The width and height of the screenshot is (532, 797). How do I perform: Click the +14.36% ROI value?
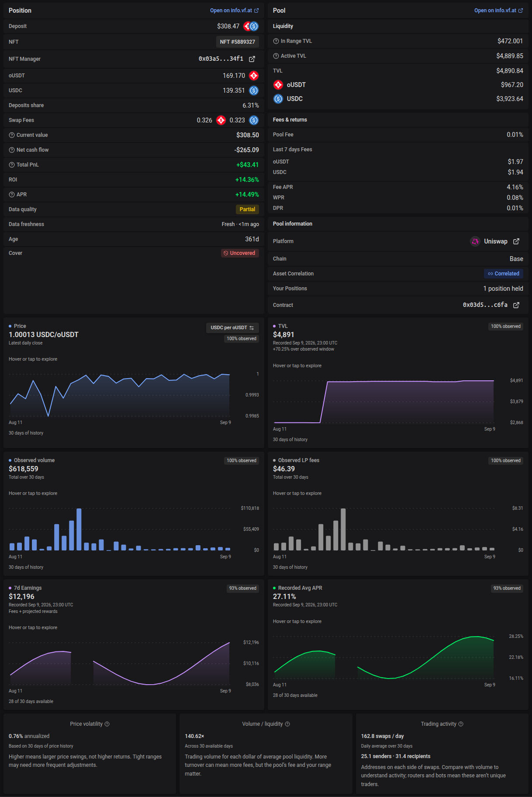[247, 180]
